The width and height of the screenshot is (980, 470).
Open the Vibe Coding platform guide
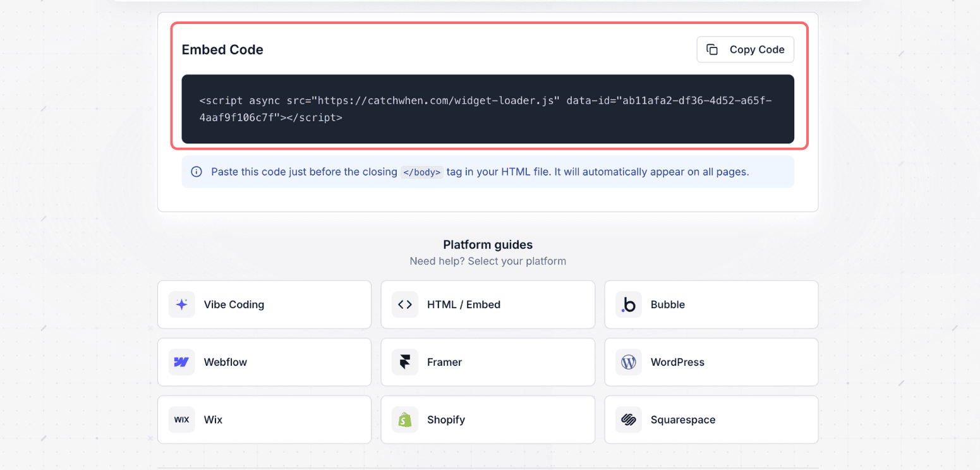click(x=264, y=304)
